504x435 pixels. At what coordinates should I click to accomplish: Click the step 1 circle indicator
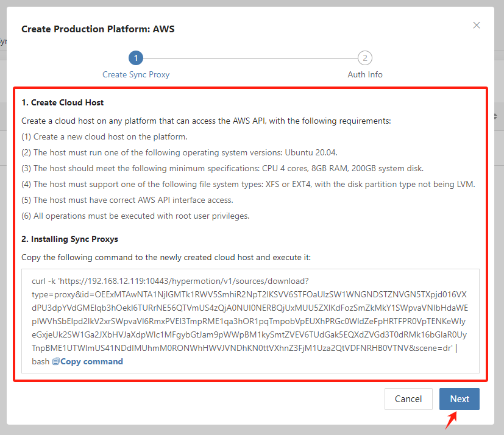[136, 58]
